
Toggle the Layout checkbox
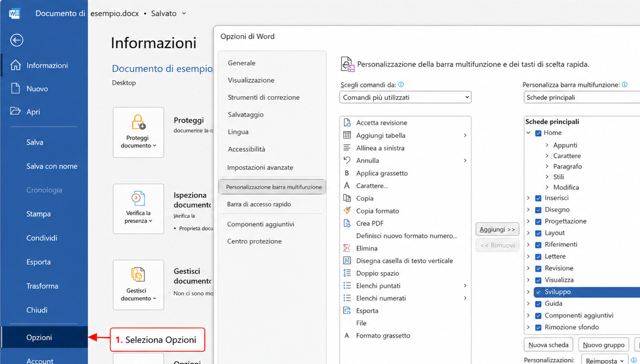[538, 233]
